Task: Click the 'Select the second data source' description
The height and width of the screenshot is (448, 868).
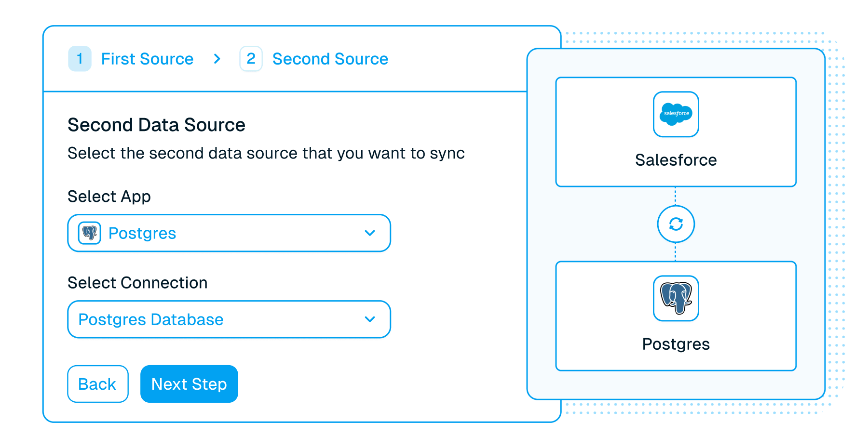Action: tap(266, 153)
